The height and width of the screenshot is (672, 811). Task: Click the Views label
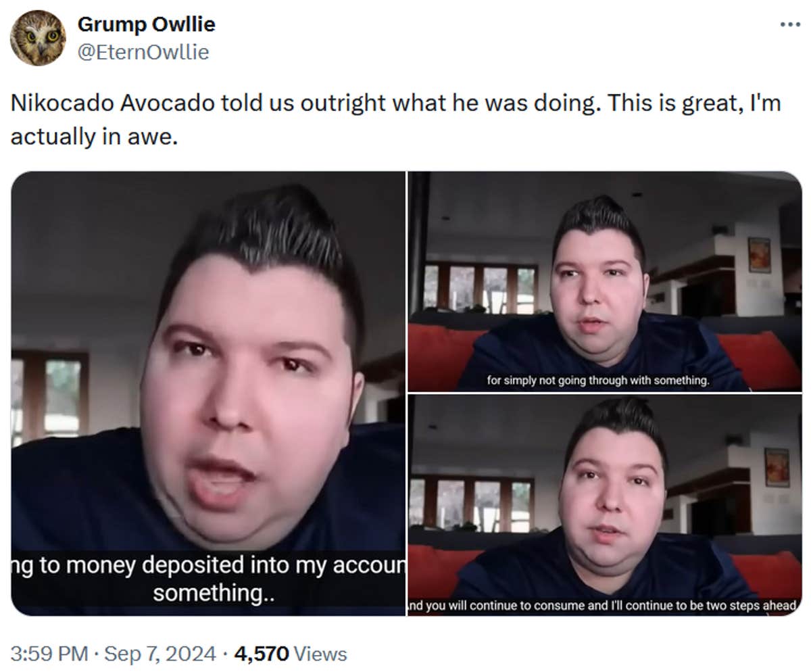point(320,654)
